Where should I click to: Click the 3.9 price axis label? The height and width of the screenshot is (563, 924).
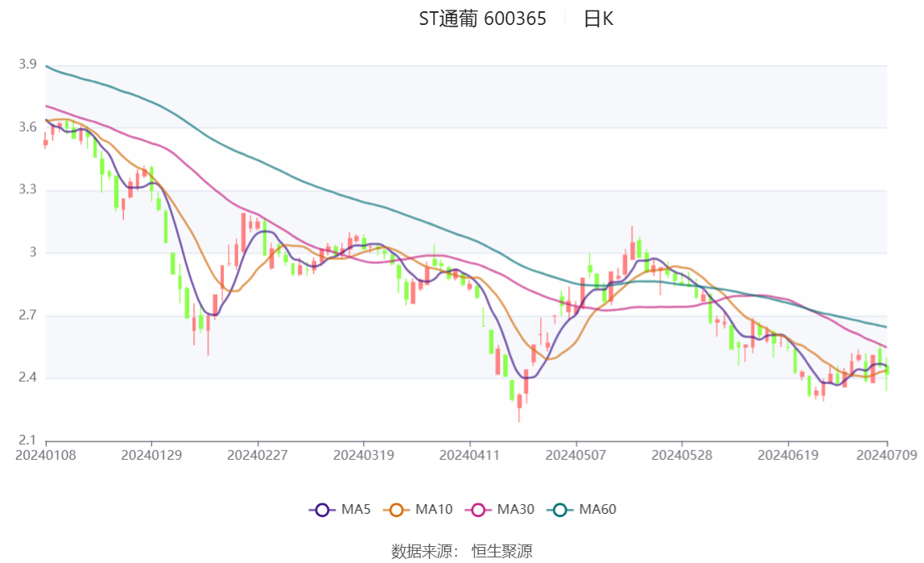(27, 64)
